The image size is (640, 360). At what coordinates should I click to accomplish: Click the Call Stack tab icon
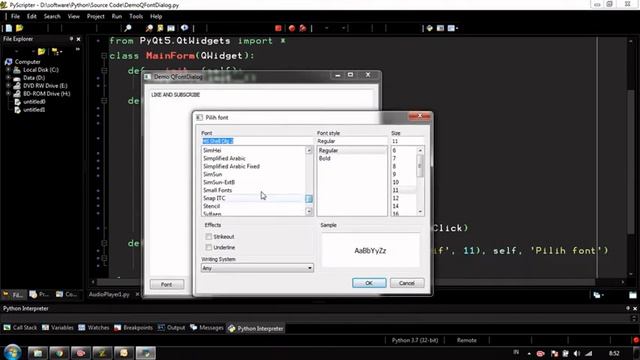pos(7,327)
